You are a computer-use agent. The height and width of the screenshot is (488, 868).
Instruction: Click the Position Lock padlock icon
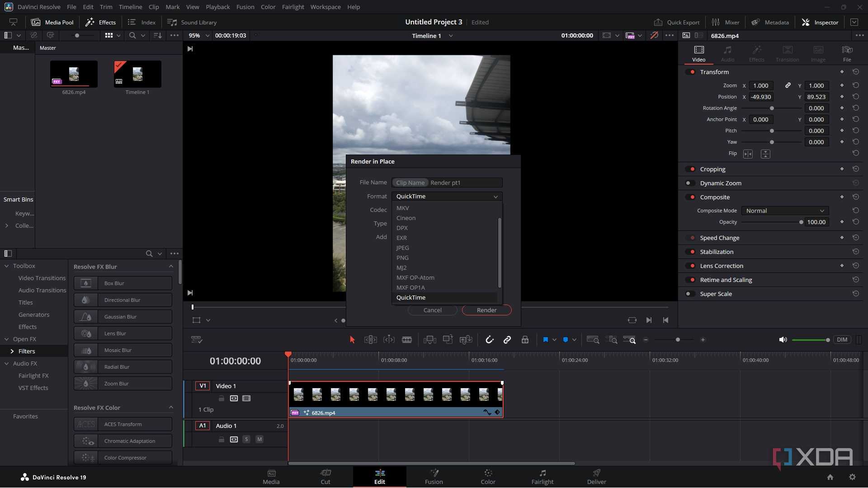525,340
